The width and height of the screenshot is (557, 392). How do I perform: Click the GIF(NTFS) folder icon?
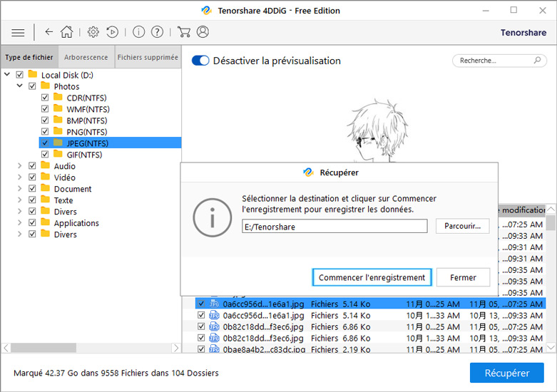tap(58, 154)
